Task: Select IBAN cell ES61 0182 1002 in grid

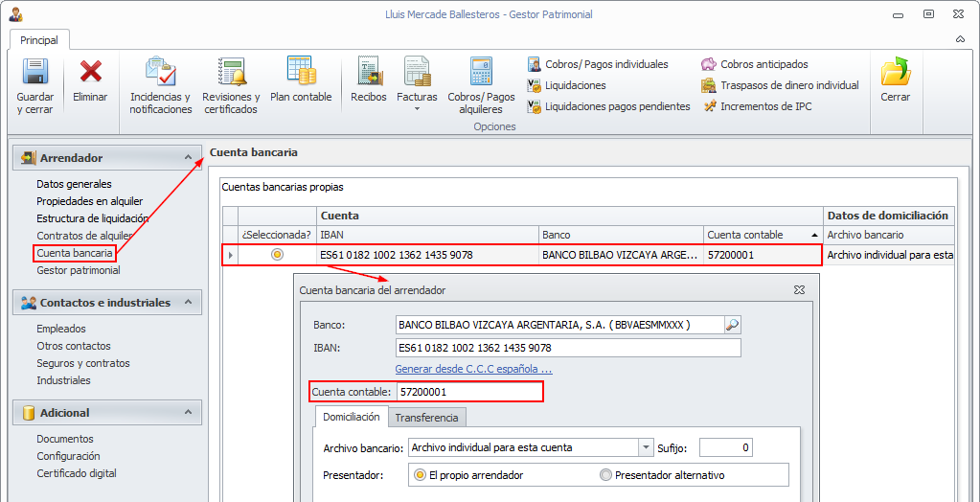Action: point(427,255)
